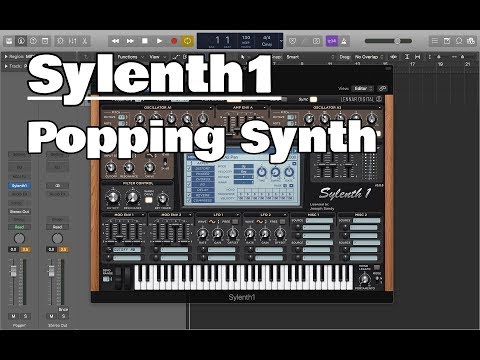The height and width of the screenshot is (360, 480).
Task: Toggle the Metronome click icon
Action: point(344,41)
